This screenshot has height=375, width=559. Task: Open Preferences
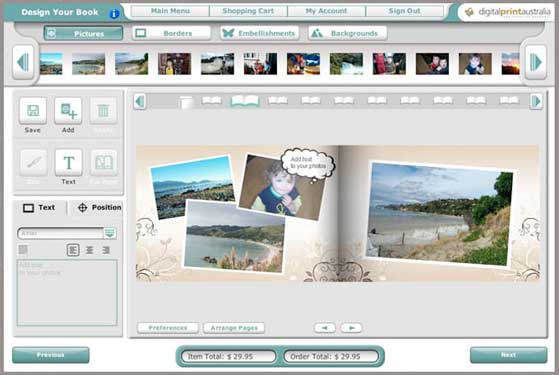(x=168, y=328)
